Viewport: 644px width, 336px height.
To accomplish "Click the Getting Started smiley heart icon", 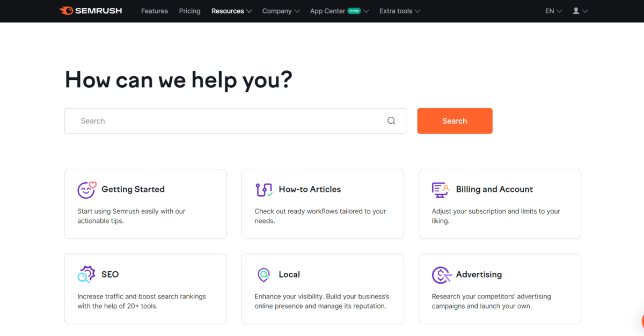I will pos(86,190).
